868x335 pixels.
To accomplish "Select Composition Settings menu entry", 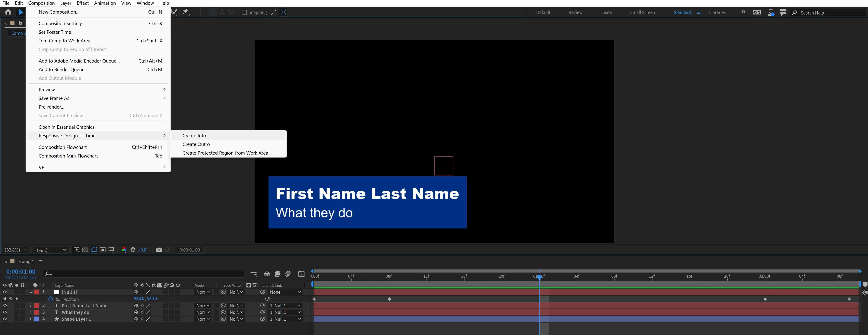I will [63, 23].
